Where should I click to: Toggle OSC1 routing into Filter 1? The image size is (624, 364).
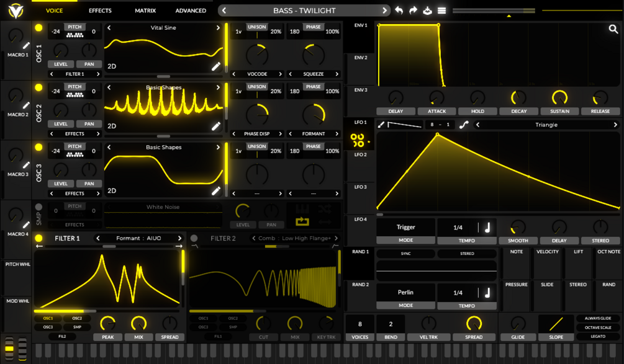point(48,318)
